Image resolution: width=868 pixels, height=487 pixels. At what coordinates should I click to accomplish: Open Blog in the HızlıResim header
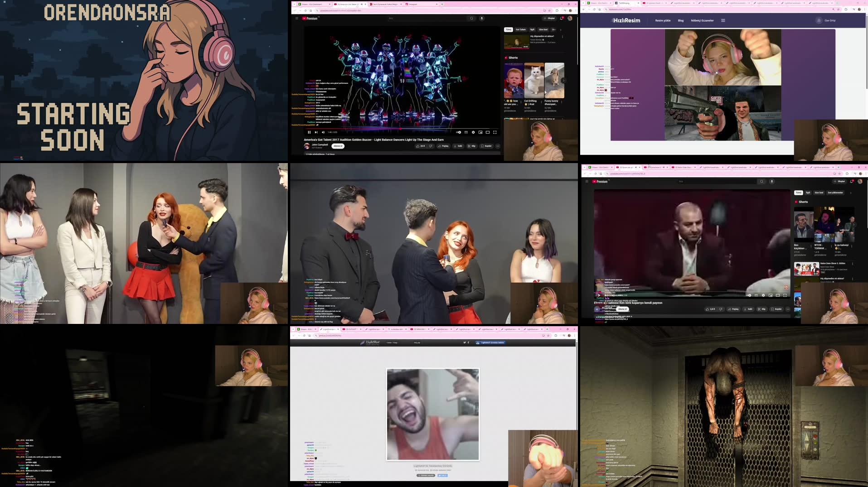(x=681, y=20)
